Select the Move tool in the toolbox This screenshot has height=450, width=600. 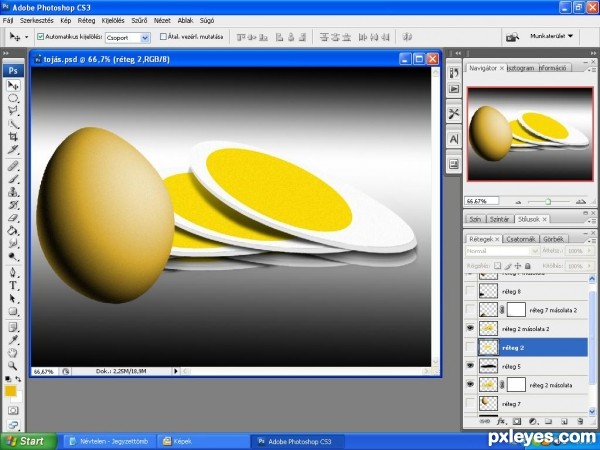(x=13, y=85)
